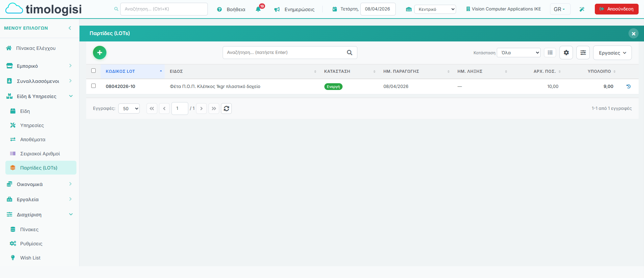Click the magic wand icon in header
The height and width of the screenshot is (278, 644).
(x=582, y=9)
